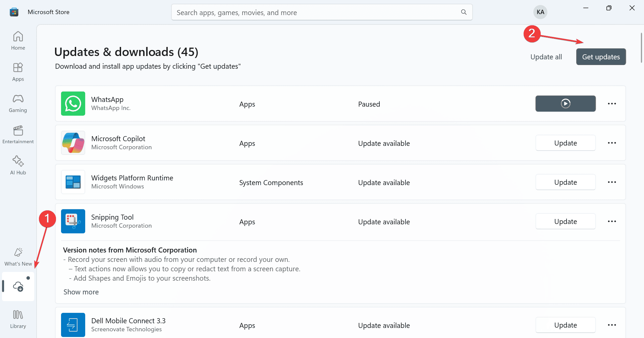
Task: Update Snipping Tool
Action: click(x=566, y=221)
